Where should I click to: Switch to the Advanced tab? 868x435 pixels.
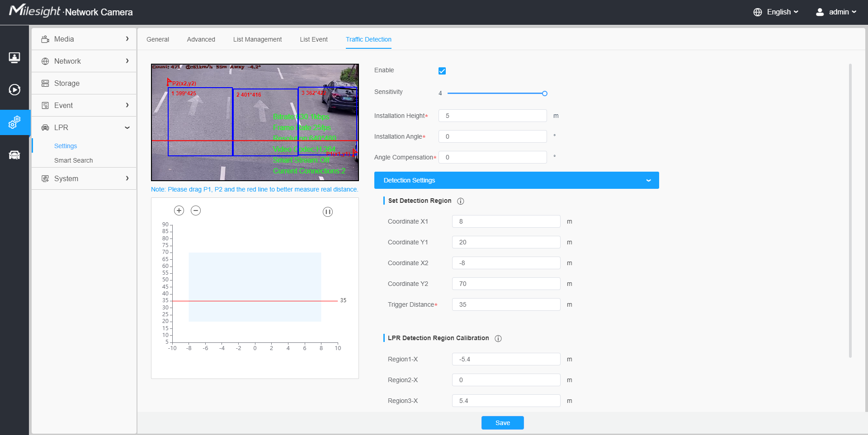(201, 39)
